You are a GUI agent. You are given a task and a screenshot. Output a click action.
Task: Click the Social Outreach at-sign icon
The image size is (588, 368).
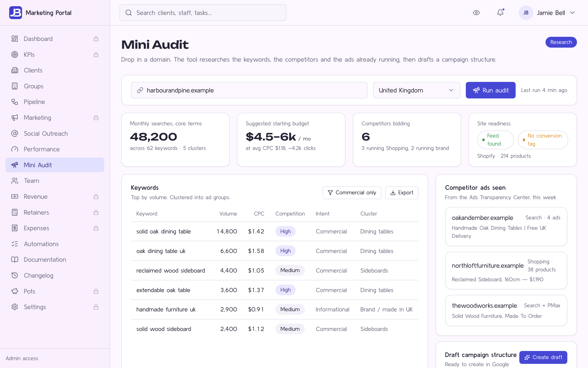[x=15, y=133]
